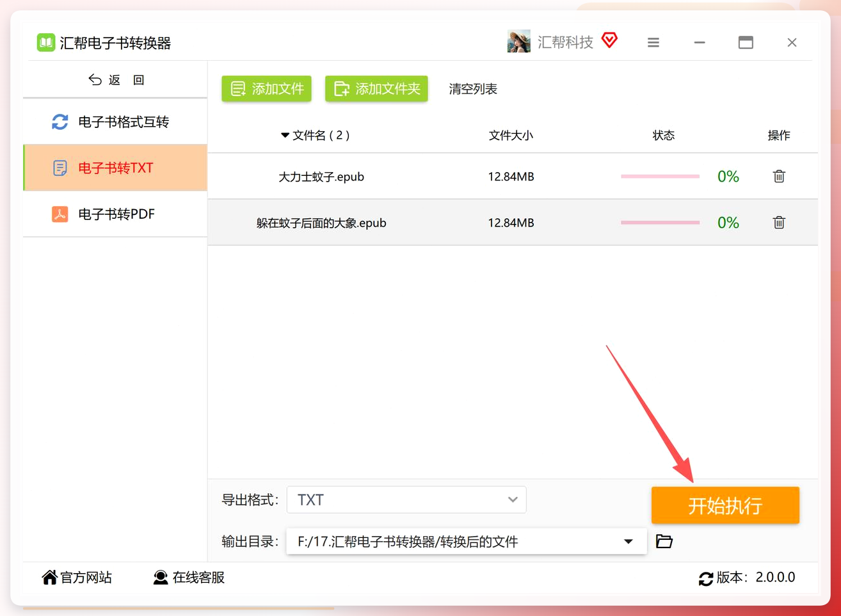Close the converter window
The height and width of the screenshot is (616, 841).
(792, 42)
